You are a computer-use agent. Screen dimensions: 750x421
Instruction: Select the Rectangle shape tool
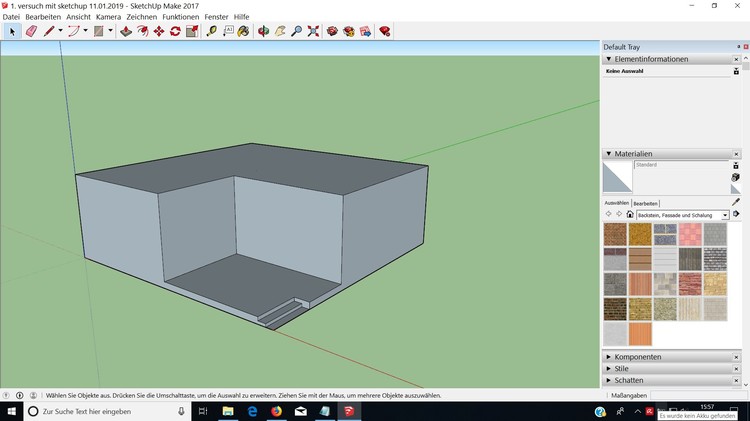[x=99, y=32]
